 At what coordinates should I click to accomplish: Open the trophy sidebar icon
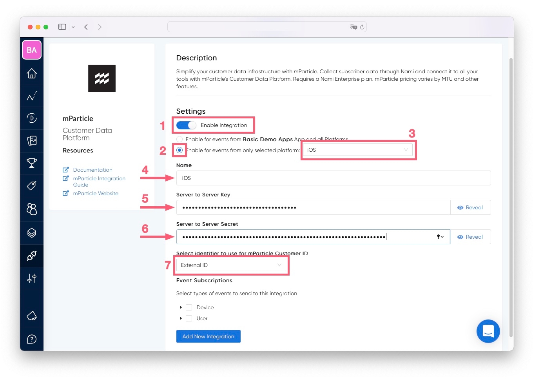(x=32, y=163)
